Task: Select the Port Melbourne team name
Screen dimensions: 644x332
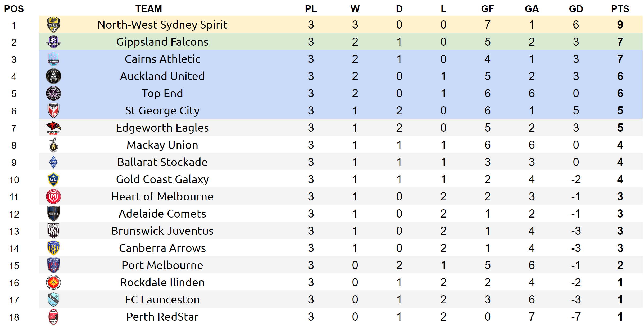Action: point(162,265)
